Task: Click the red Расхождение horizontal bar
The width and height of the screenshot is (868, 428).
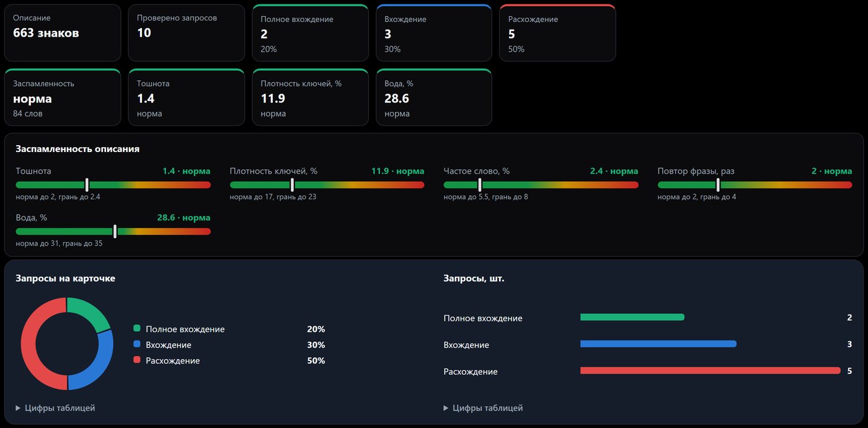Action: coord(711,370)
